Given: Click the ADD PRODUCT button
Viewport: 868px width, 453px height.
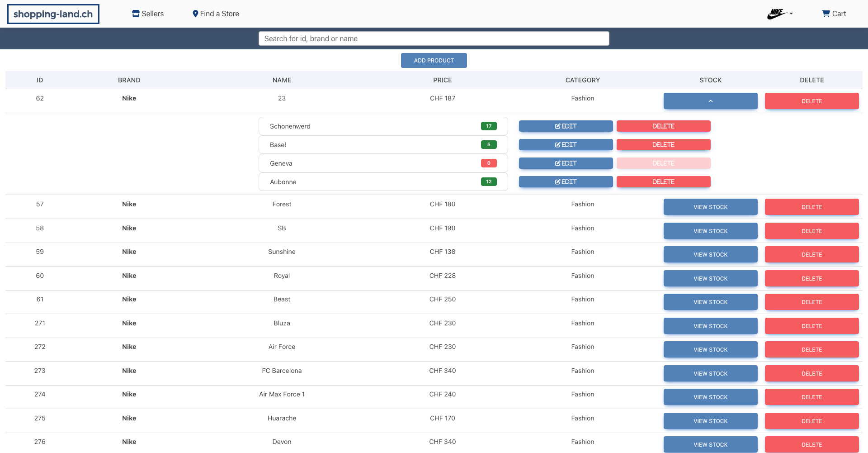Looking at the screenshot, I should pos(434,60).
